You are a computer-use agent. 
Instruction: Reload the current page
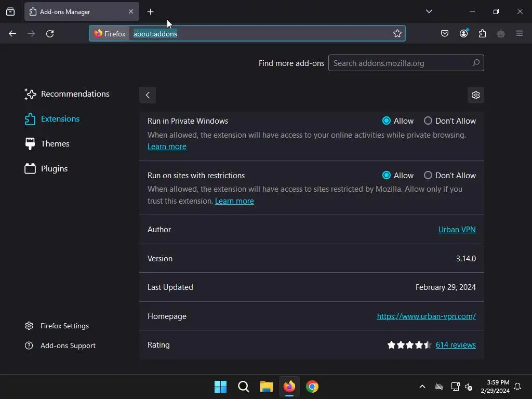coord(50,34)
